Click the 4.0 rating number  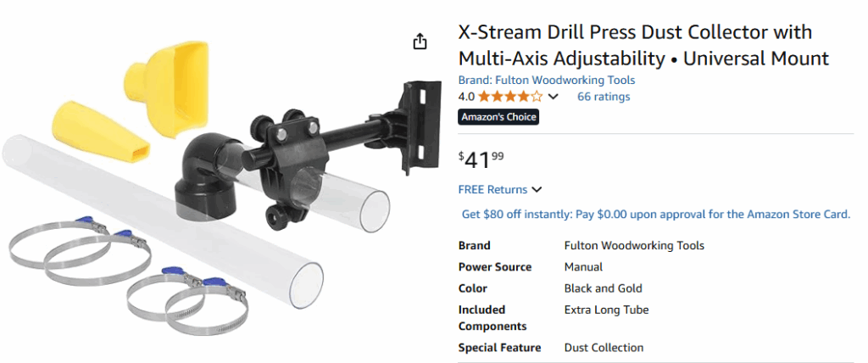[x=466, y=97]
